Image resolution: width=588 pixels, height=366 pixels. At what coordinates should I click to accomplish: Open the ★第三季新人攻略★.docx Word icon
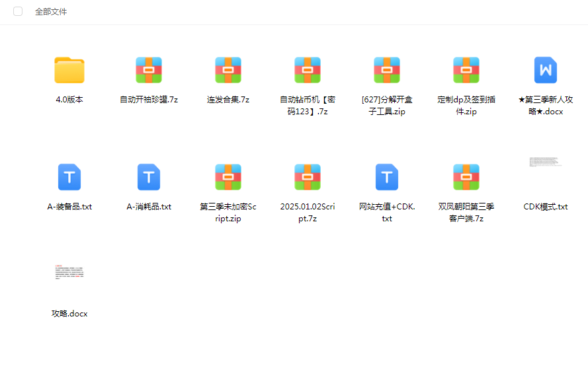coord(546,70)
